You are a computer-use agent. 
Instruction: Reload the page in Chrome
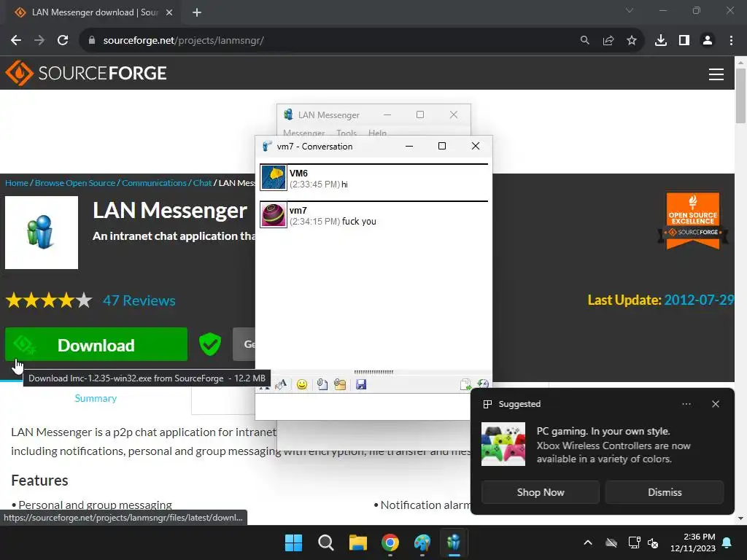[63, 41]
